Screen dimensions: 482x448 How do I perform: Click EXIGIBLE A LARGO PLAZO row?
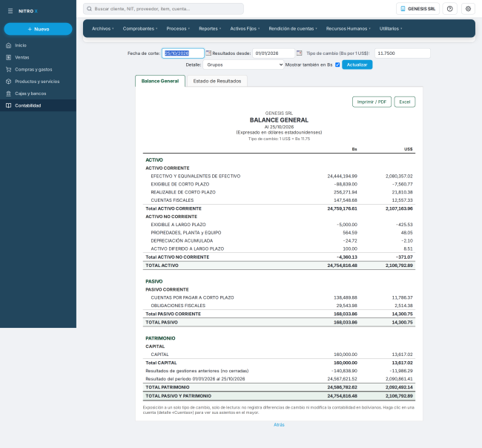click(x=279, y=225)
